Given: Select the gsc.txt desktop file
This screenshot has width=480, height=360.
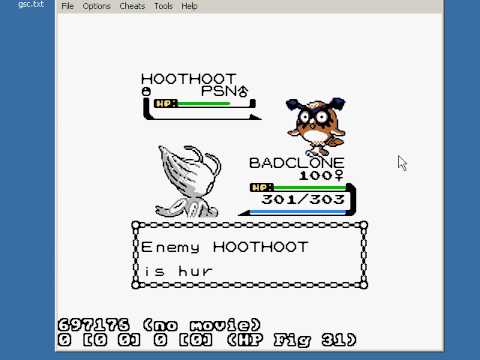Looking at the screenshot, I should (x=31, y=4).
